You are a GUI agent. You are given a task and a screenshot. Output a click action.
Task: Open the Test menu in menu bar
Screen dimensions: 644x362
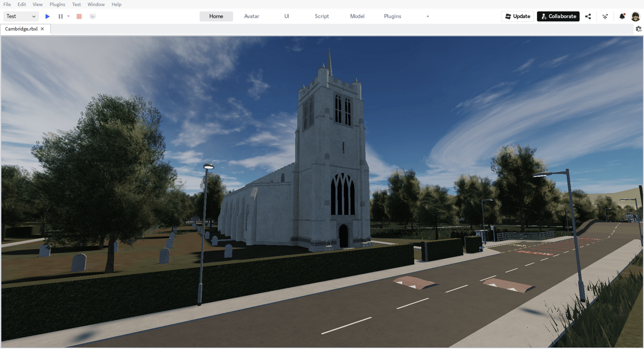(76, 4)
